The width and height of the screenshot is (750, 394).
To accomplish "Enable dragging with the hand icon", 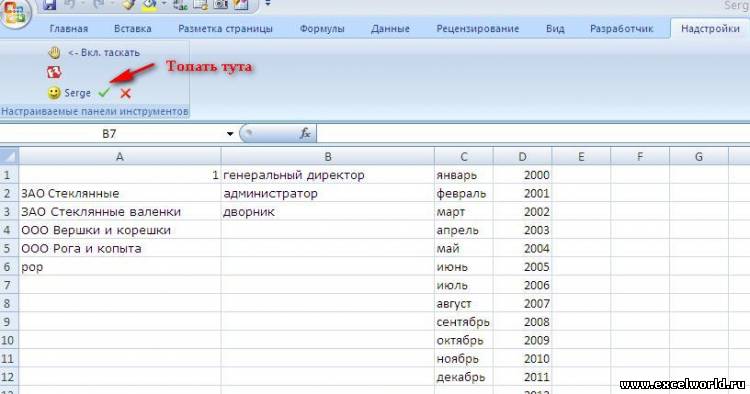I will [x=54, y=53].
